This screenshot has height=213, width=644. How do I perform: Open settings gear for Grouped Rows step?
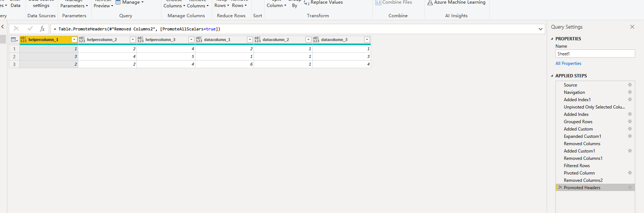[630, 121]
